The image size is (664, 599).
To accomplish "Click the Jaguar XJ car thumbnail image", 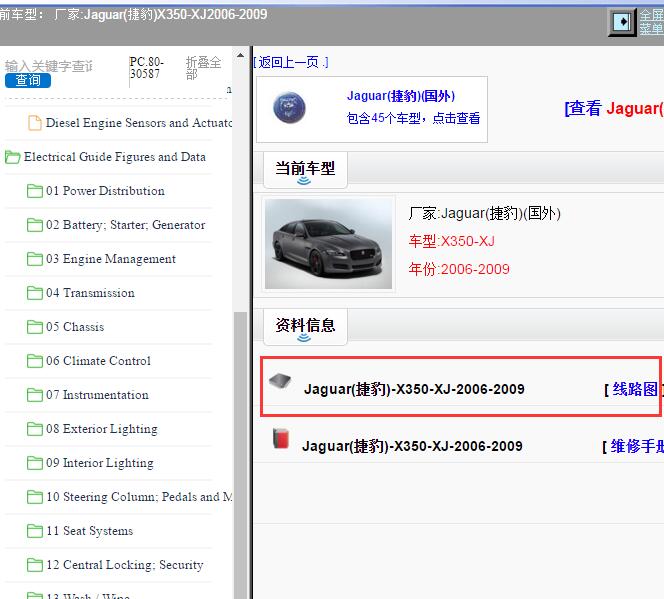I will (x=328, y=244).
